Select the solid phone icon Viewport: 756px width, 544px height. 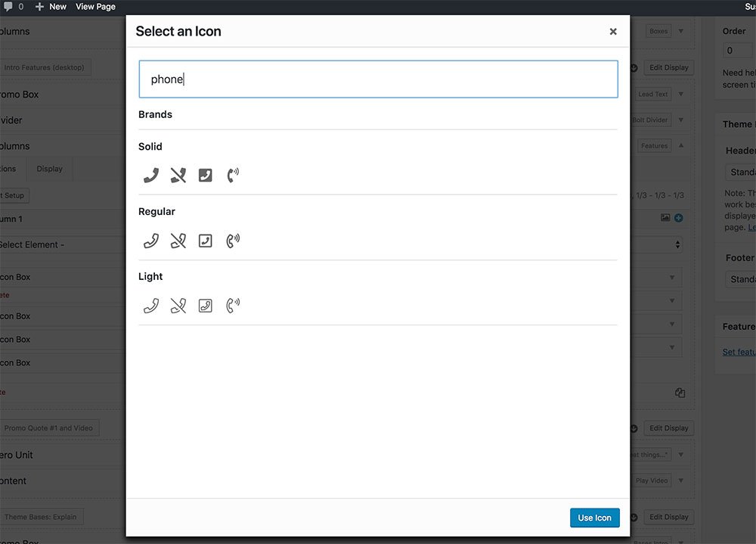[x=151, y=176]
